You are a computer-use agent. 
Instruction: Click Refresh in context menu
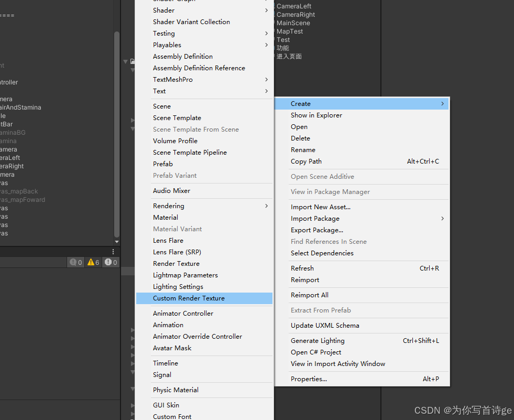click(x=362, y=268)
